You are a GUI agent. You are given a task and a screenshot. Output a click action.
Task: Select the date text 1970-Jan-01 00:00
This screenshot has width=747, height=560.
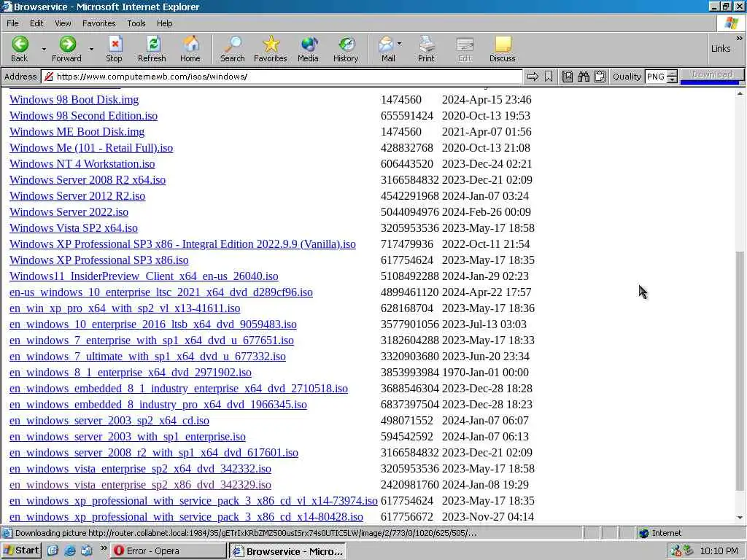pos(485,373)
